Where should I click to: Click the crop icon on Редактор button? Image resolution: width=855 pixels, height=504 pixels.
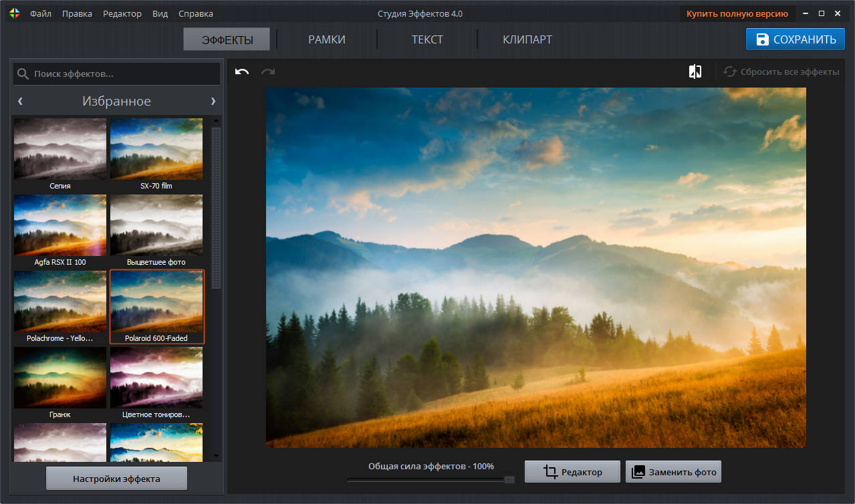pos(550,472)
